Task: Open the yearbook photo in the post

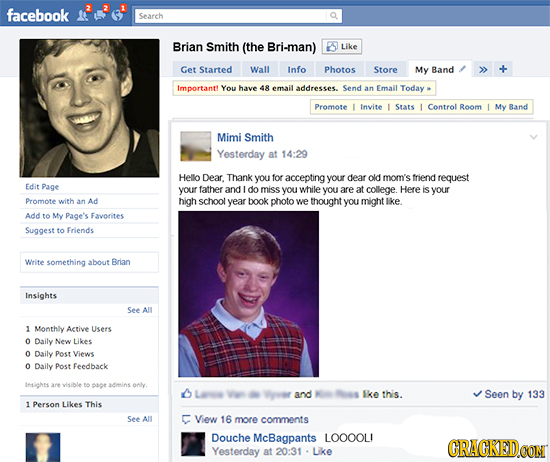Action: click(x=249, y=294)
